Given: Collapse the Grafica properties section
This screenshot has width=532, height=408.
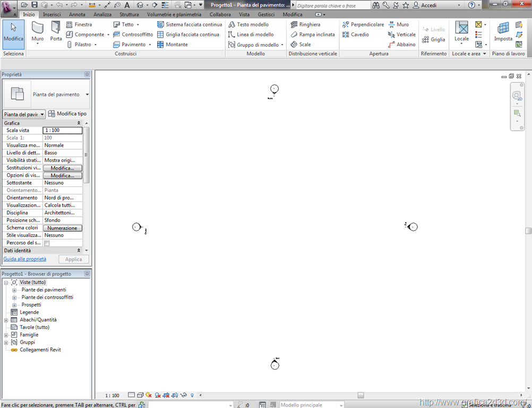Looking at the screenshot, I should (x=79, y=123).
